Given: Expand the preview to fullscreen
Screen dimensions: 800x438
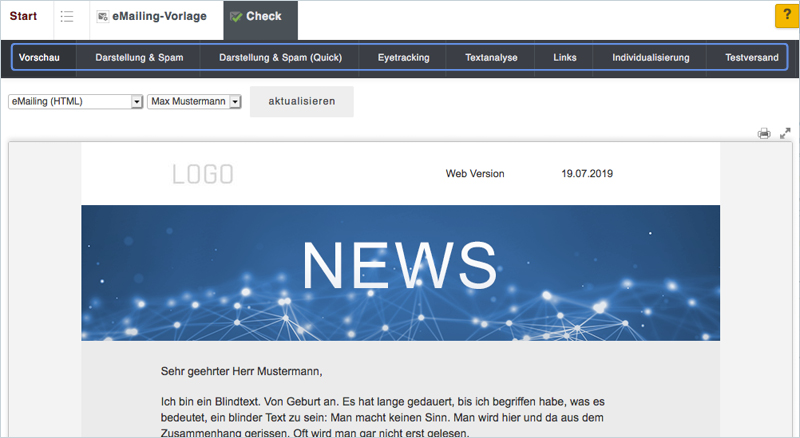Looking at the screenshot, I should point(785,133).
